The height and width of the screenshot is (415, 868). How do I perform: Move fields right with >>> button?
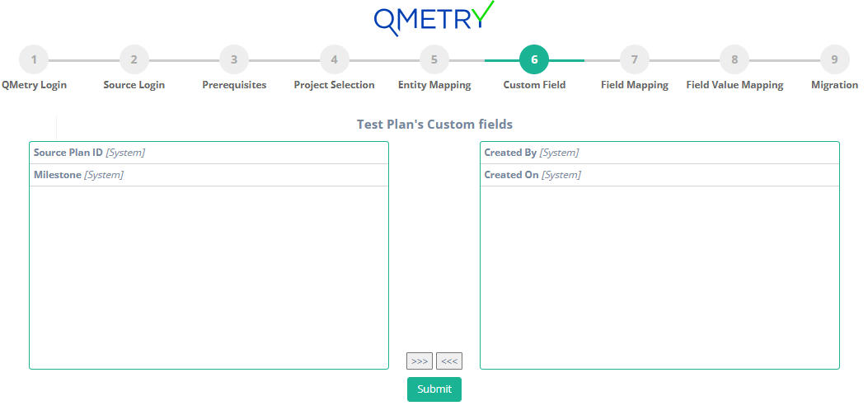coord(420,361)
